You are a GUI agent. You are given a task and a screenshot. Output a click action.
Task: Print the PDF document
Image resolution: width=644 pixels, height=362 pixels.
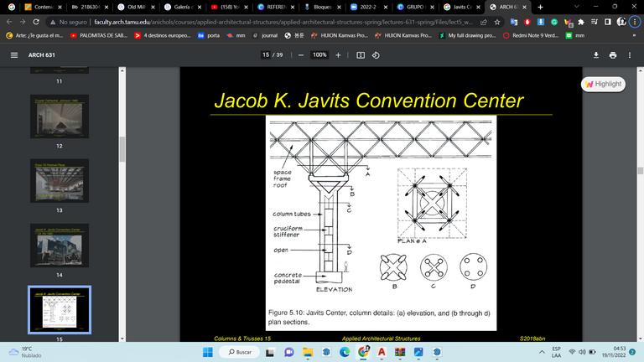pyautogui.click(x=613, y=55)
